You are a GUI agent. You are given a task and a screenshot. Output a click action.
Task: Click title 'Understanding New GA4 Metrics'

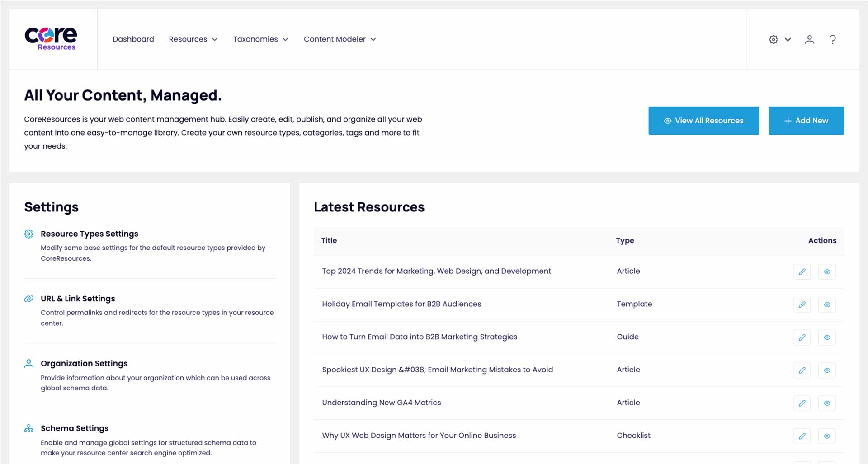click(x=382, y=403)
